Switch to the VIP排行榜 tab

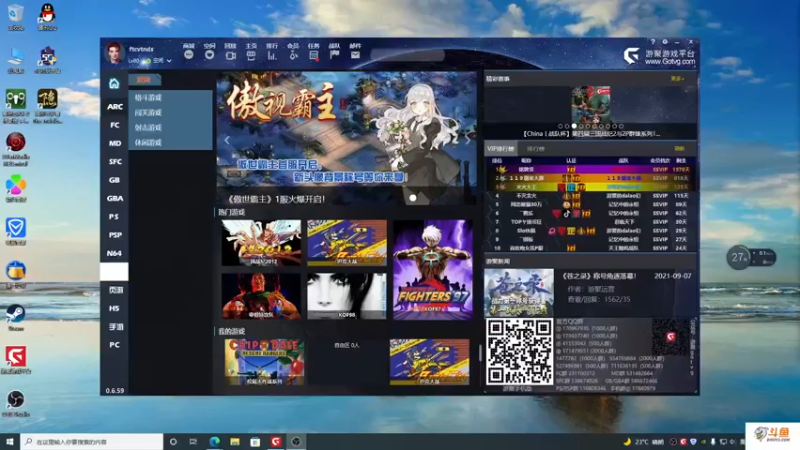(501, 148)
